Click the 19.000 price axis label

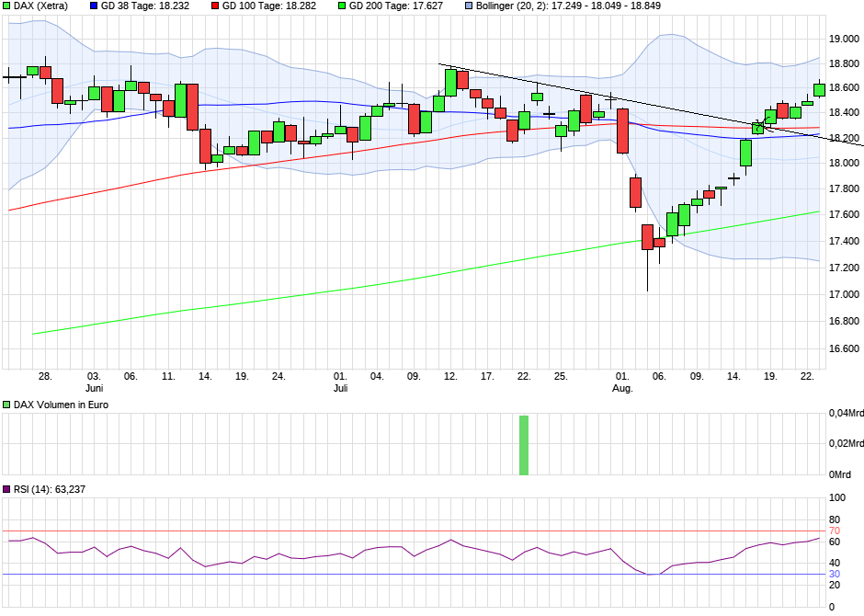(x=844, y=39)
